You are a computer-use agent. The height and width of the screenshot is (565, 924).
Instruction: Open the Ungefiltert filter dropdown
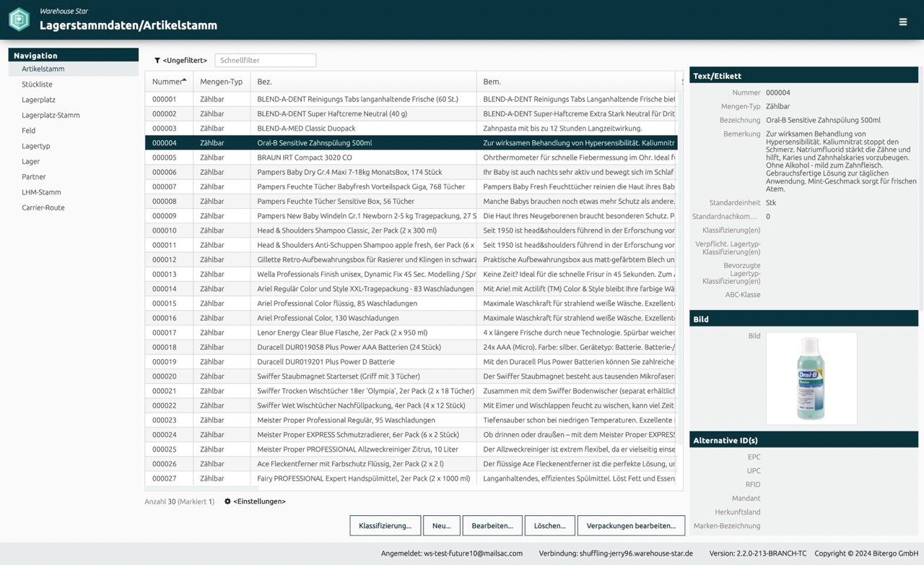click(x=180, y=61)
